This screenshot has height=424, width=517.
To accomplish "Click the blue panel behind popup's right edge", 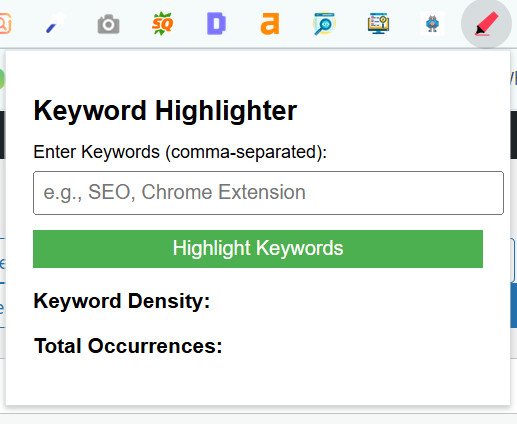I will (x=514, y=305).
